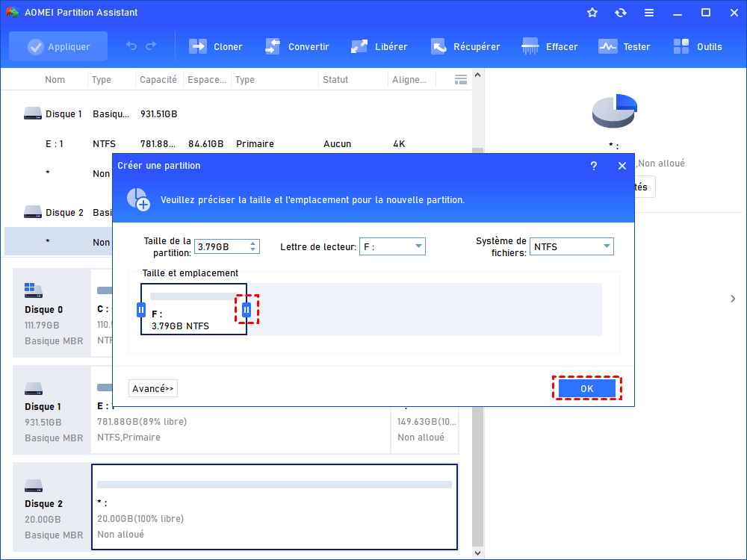Click the 149.63GB Non alloué block
The width and height of the screenshot is (747, 560).
click(x=425, y=430)
